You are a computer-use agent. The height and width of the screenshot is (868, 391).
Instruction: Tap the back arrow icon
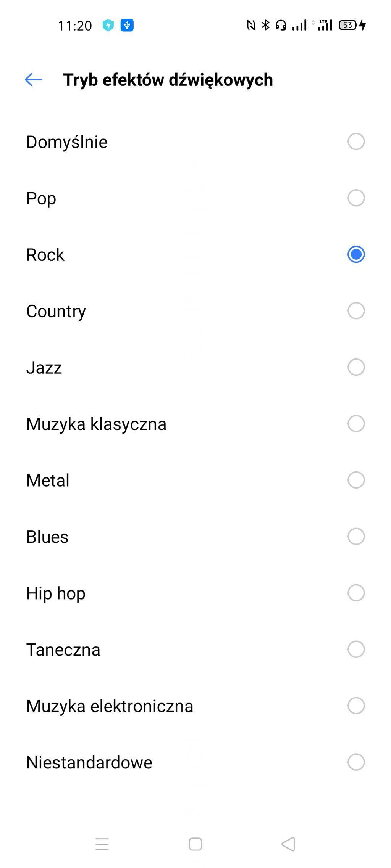click(x=34, y=80)
